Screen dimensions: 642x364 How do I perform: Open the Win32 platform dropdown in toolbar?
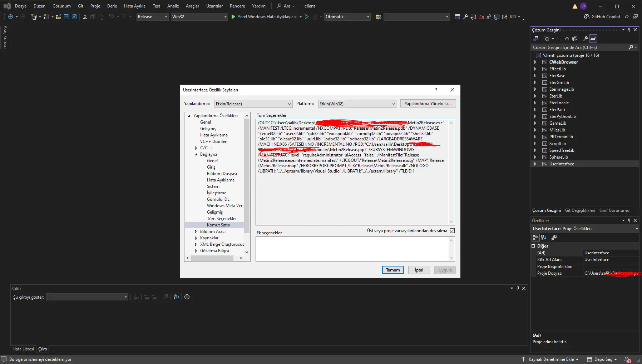click(199, 17)
